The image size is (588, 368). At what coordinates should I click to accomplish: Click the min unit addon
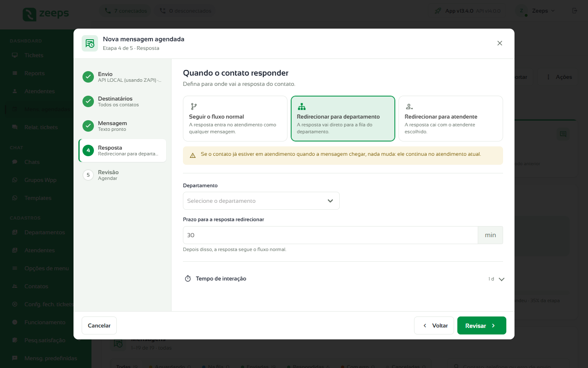(x=490, y=235)
